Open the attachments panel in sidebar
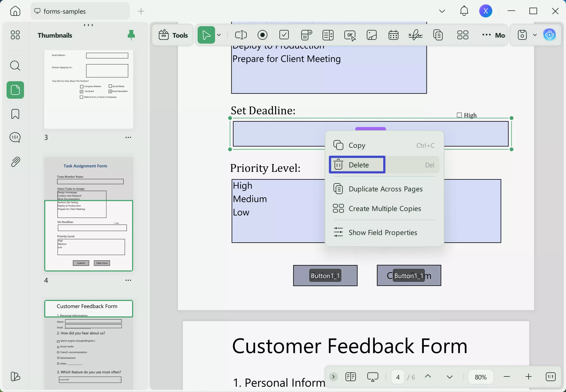Viewport: 566px width, 392px height. 15,162
